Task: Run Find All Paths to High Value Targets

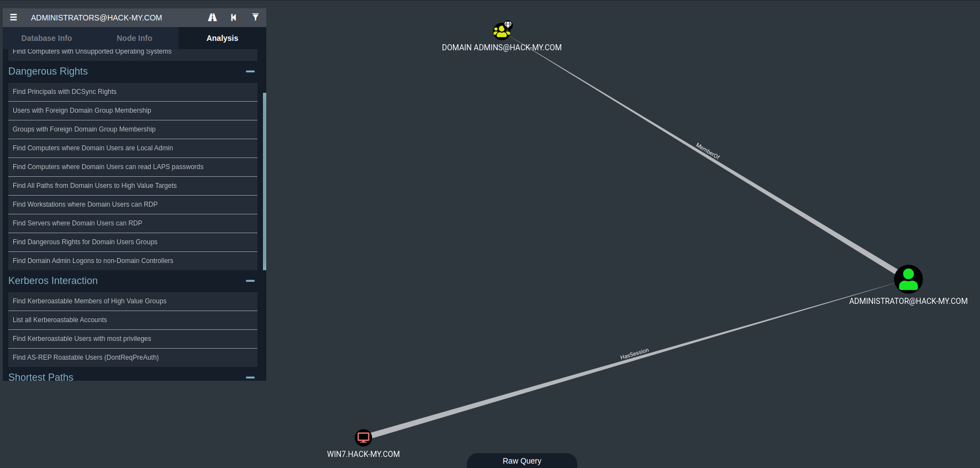Action: click(133, 186)
